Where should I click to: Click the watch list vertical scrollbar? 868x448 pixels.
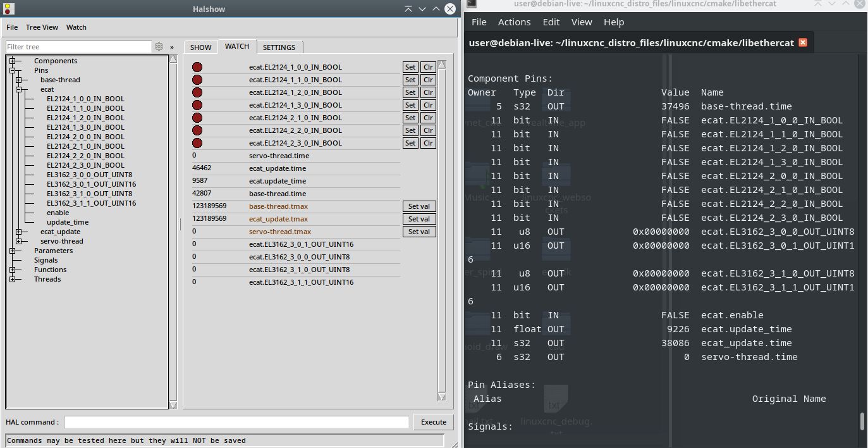(x=441, y=230)
